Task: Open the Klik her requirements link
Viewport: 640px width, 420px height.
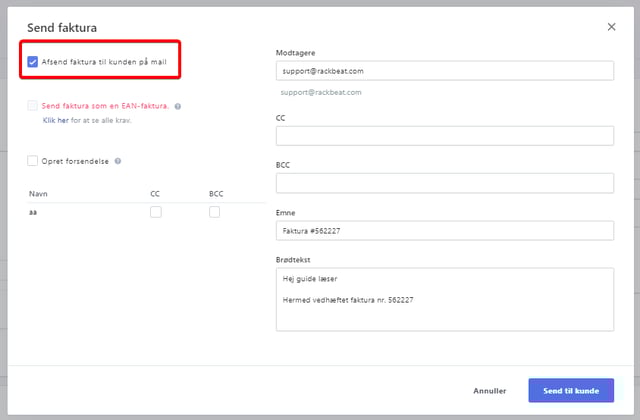Action: pyautogui.click(x=55, y=120)
